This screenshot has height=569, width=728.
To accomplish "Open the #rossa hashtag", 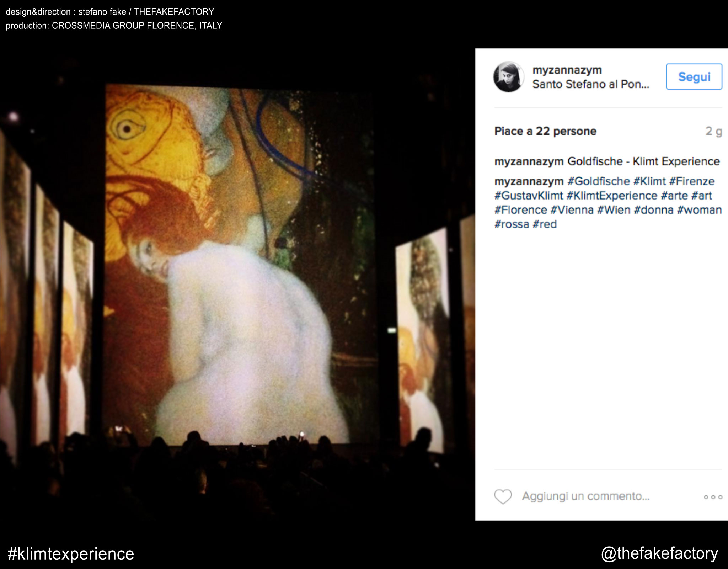I will pos(512,224).
